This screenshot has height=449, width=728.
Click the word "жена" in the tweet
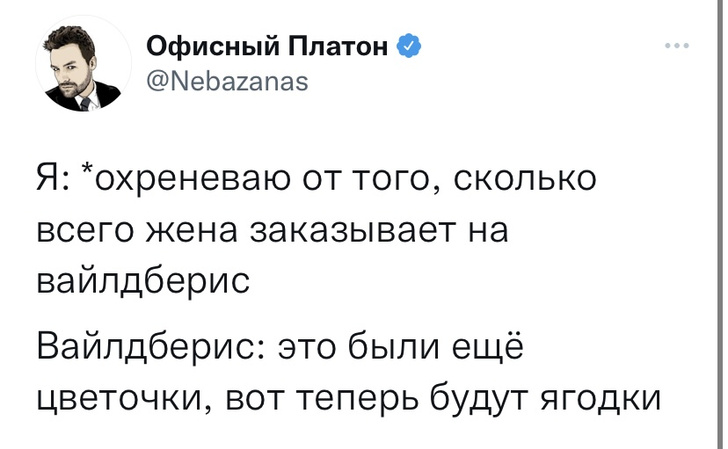184,230
